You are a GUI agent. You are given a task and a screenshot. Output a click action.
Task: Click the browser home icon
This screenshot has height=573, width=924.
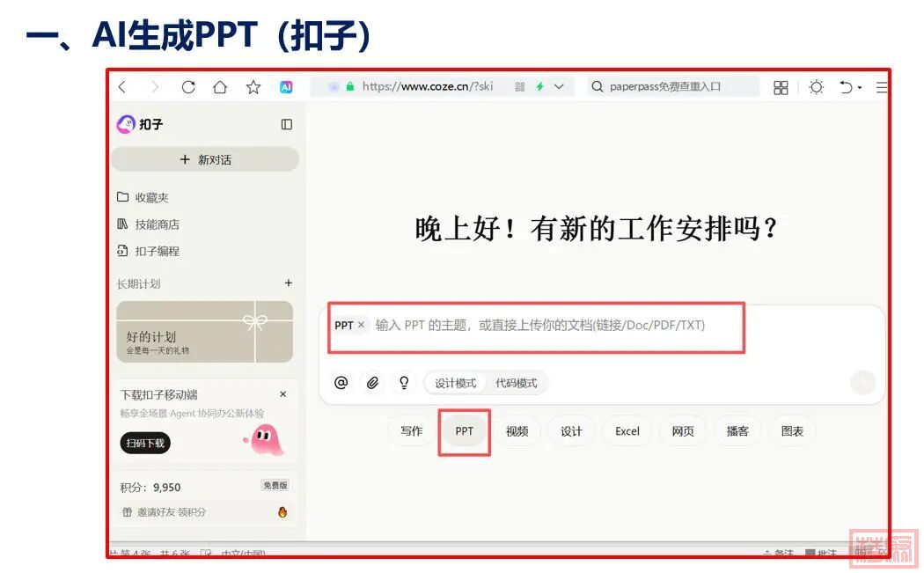point(220,87)
